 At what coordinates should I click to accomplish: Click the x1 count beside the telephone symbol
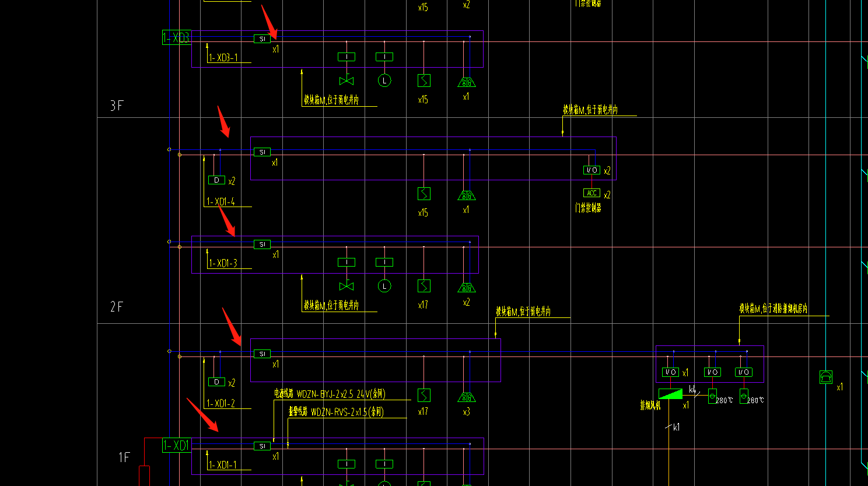pos(840,387)
